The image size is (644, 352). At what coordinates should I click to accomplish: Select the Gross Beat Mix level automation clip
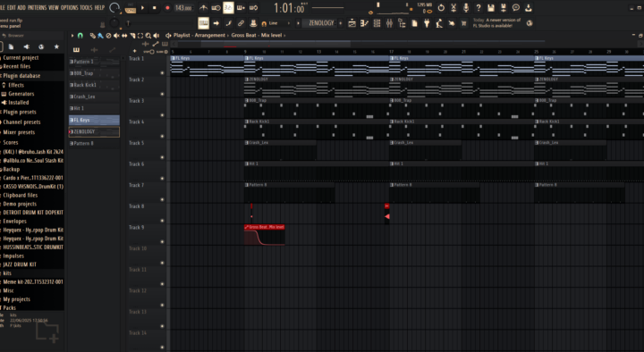pyautogui.click(x=265, y=235)
